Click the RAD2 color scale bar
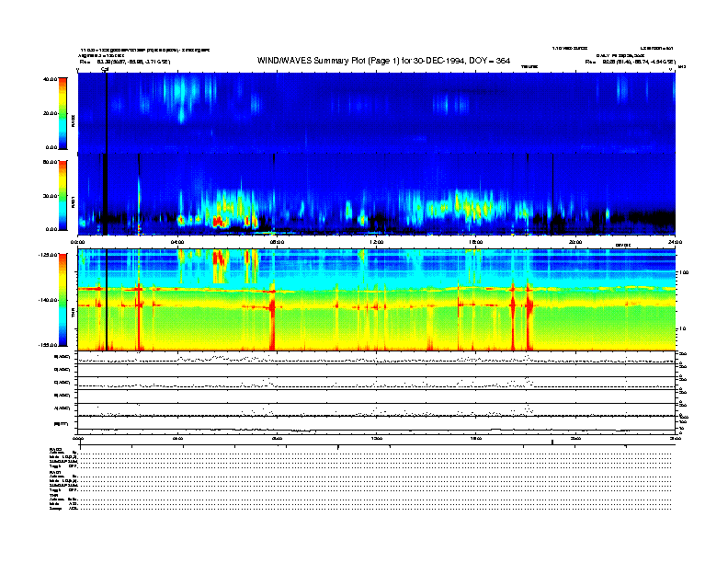The image size is (728, 563). click(x=63, y=113)
